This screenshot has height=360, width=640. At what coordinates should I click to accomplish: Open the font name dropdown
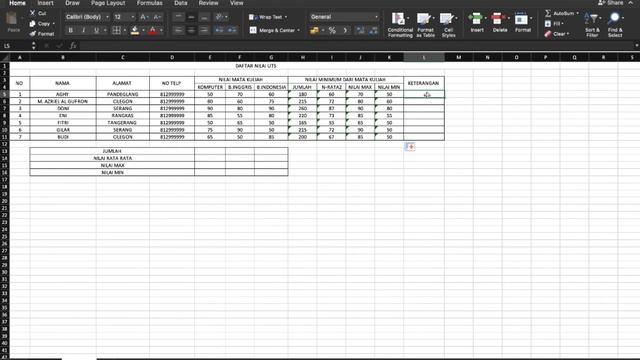(x=107, y=17)
